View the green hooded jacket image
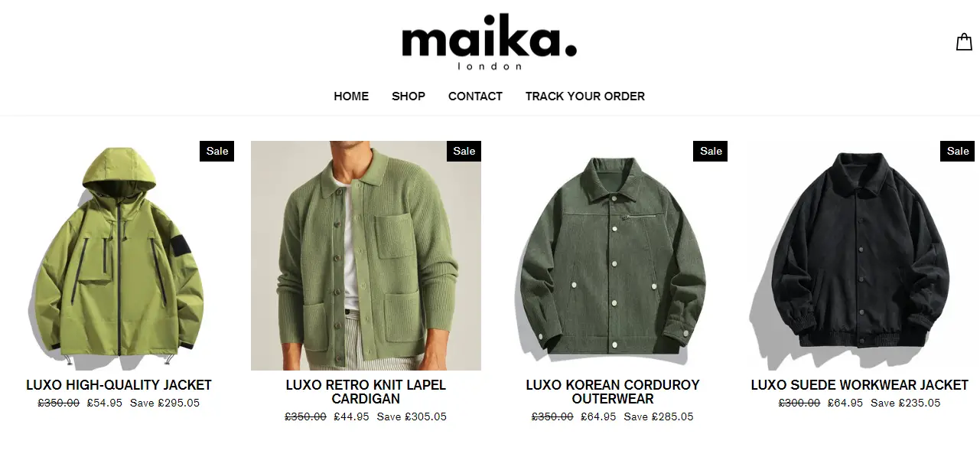 (119, 256)
